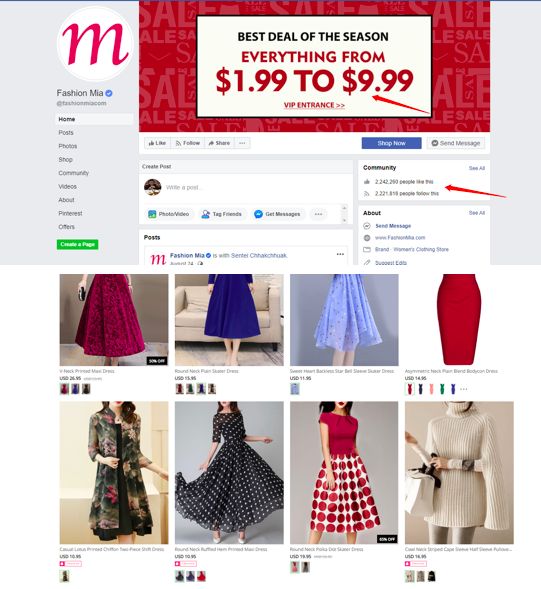Pick the green swatch under bodycon dress
This screenshot has width=541, height=589.
(442, 389)
